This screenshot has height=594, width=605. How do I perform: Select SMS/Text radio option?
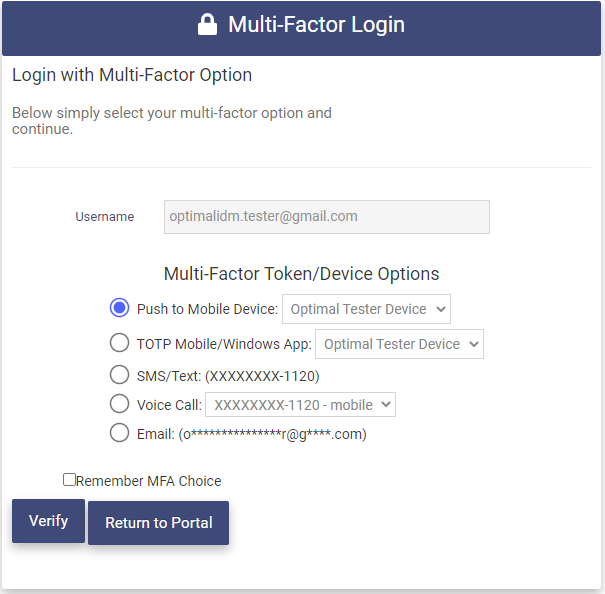coord(120,375)
